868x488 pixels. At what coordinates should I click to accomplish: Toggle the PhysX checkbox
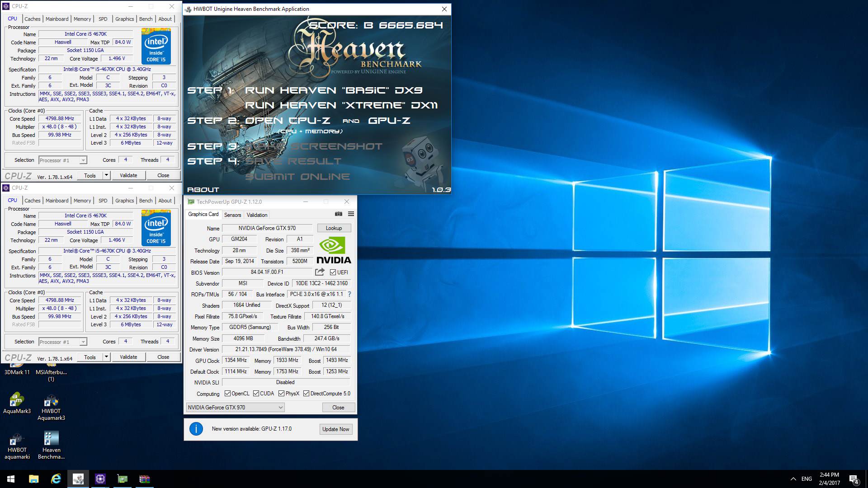(281, 394)
